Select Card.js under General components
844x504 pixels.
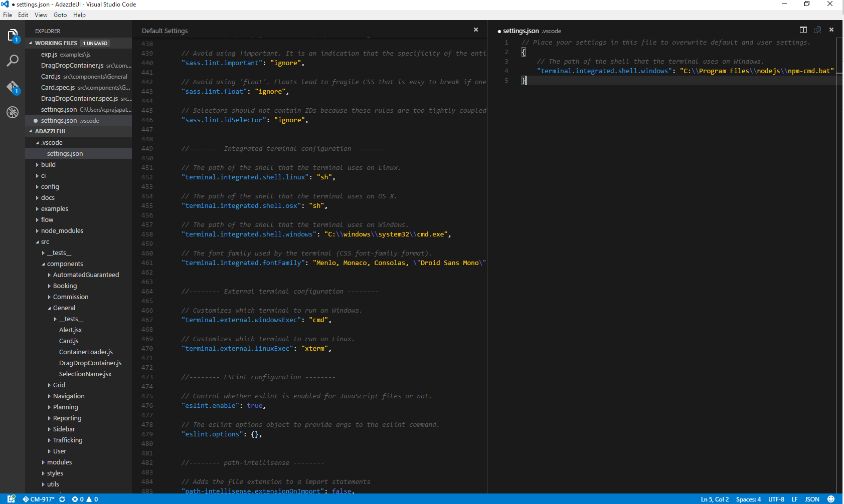click(x=69, y=341)
